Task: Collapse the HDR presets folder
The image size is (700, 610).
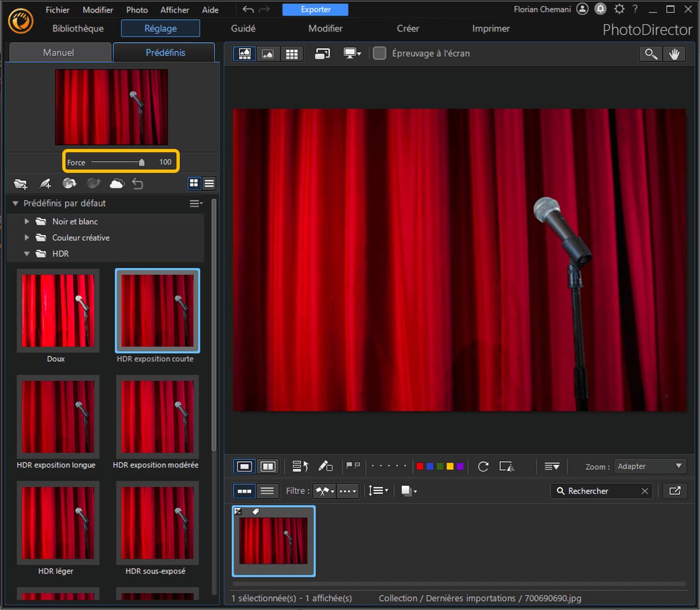Action: [x=27, y=254]
